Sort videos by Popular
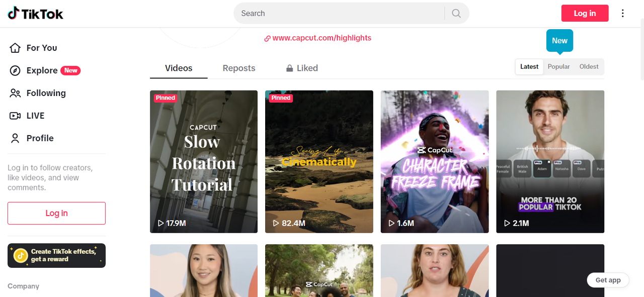Image resolution: width=644 pixels, height=297 pixels. (558, 66)
